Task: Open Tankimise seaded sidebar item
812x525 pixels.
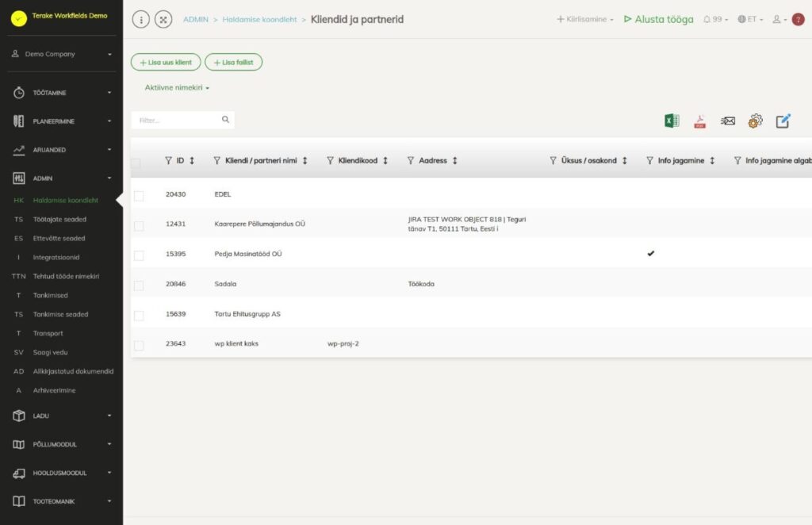Action: (x=60, y=314)
